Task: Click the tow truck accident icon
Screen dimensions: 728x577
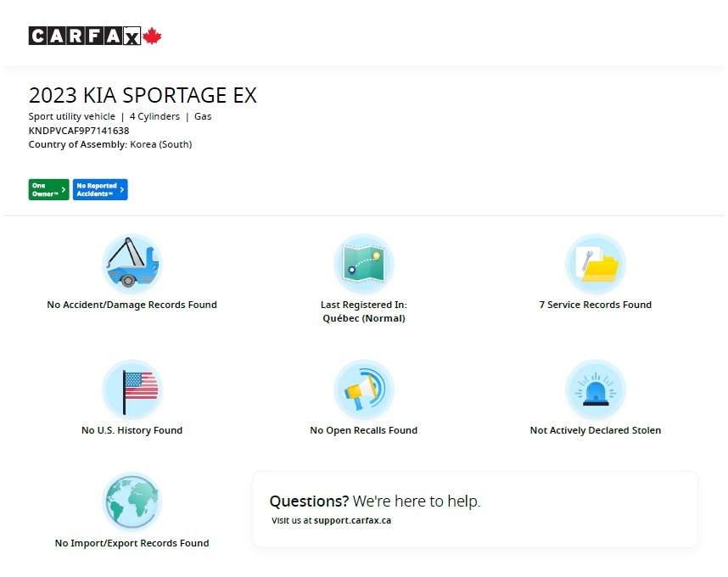Action: [132, 264]
